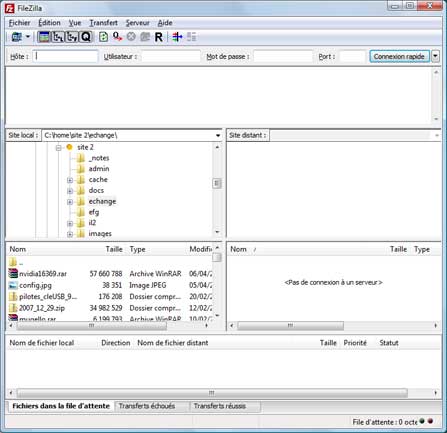Screen dimensions: 447x433
Task: Click the Priorité column header in queue
Action: click(355, 343)
